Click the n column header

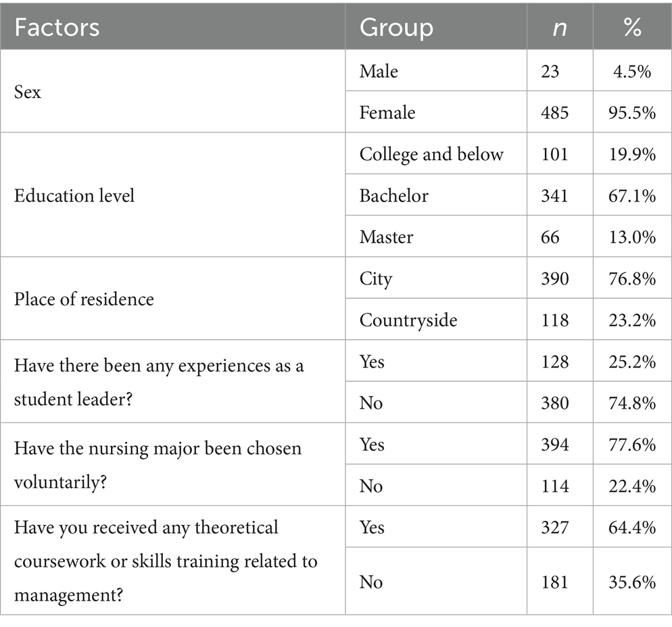click(x=559, y=28)
